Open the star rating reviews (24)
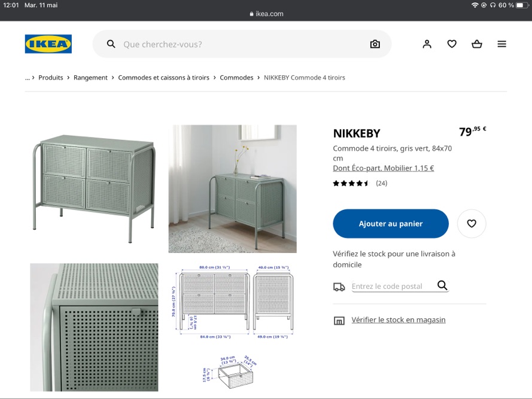The height and width of the screenshot is (399, 532). pyautogui.click(x=360, y=183)
